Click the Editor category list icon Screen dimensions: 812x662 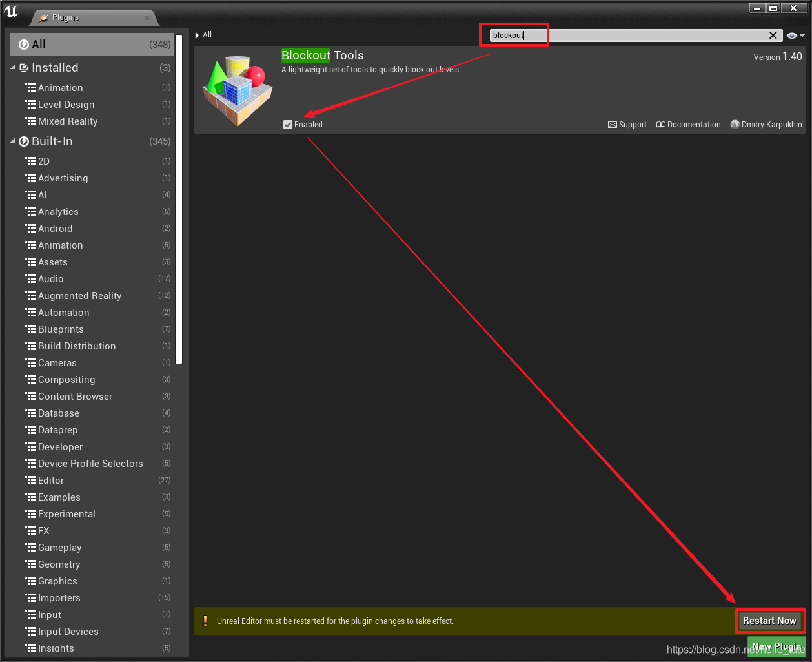click(30, 481)
